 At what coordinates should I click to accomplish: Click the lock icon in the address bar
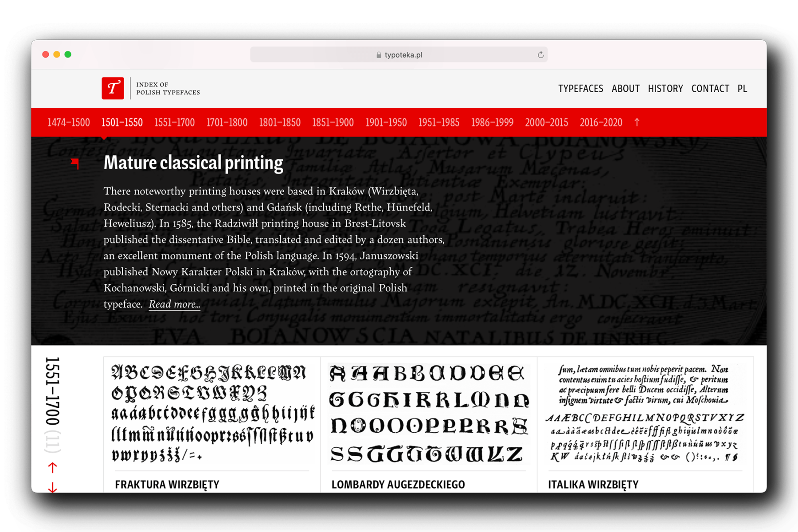379,55
